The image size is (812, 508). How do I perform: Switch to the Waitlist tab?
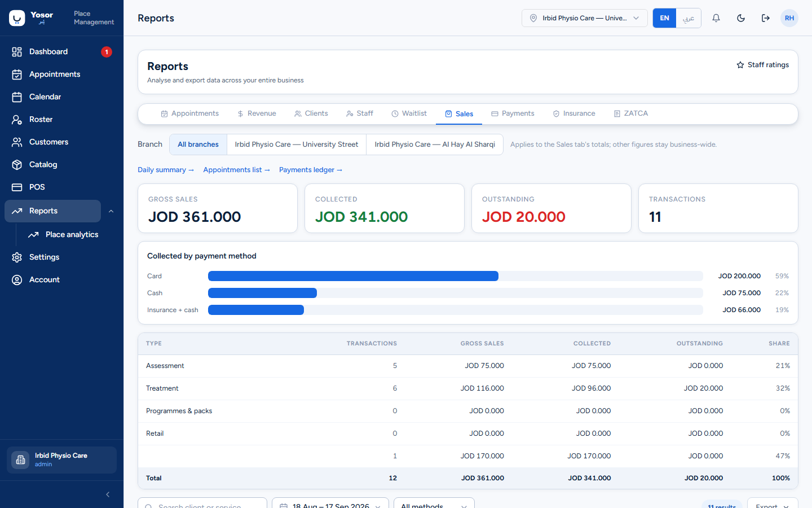409,113
